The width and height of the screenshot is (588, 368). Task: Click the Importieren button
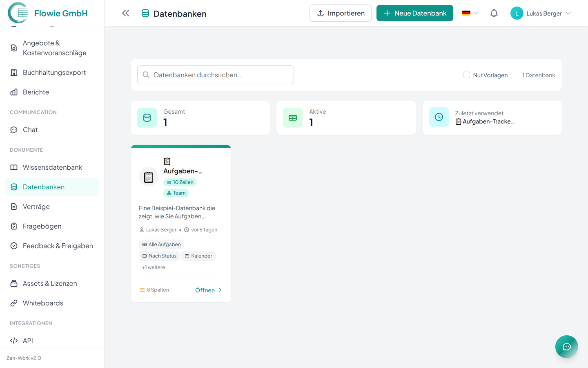click(341, 13)
